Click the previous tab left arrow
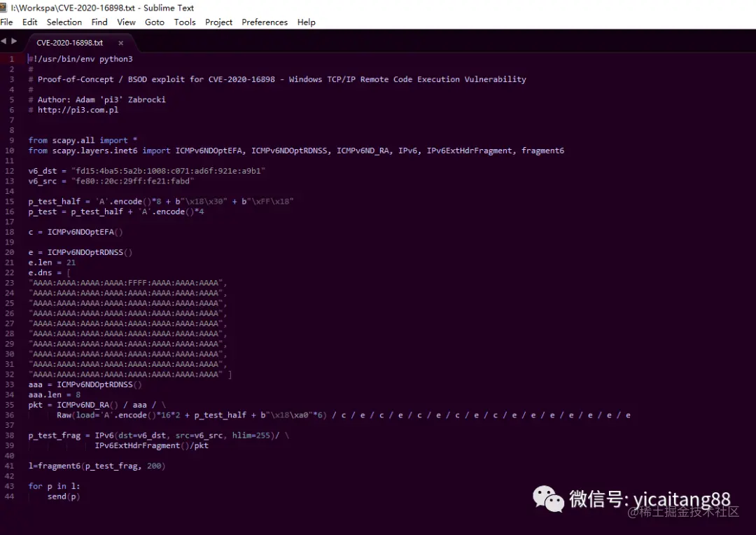The image size is (756, 535). (x=4, y=41)
